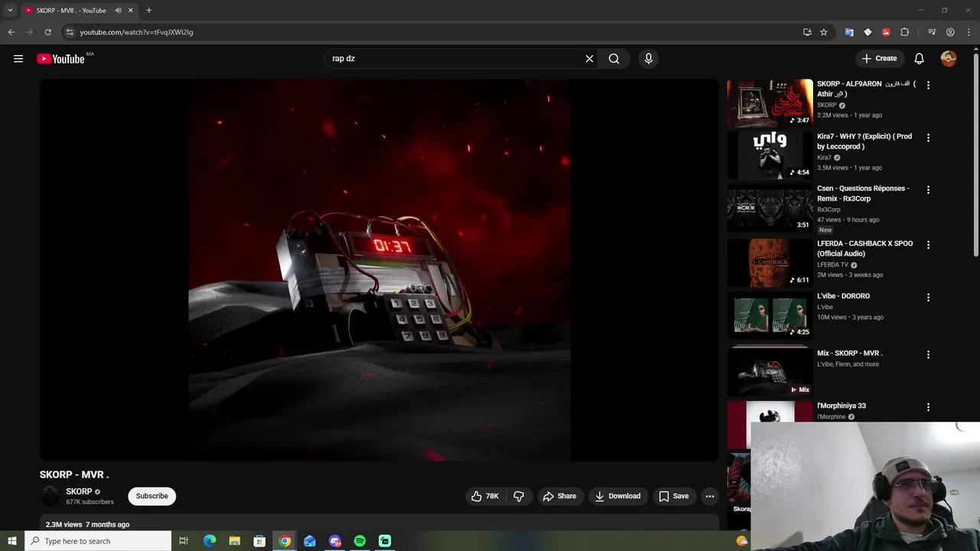Open 'LFERDA - CASHBACK X SPOO' title

tap(864, 248)
